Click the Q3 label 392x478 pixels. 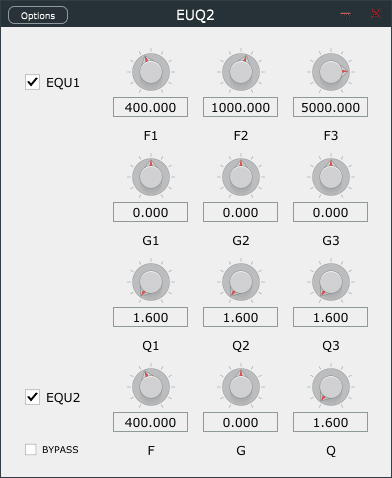(331, 346)
